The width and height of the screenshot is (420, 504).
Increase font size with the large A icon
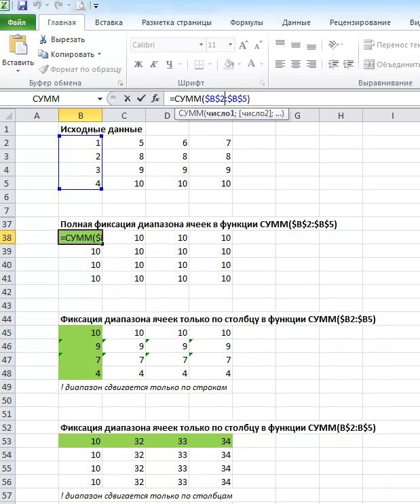tap(244, 45)
